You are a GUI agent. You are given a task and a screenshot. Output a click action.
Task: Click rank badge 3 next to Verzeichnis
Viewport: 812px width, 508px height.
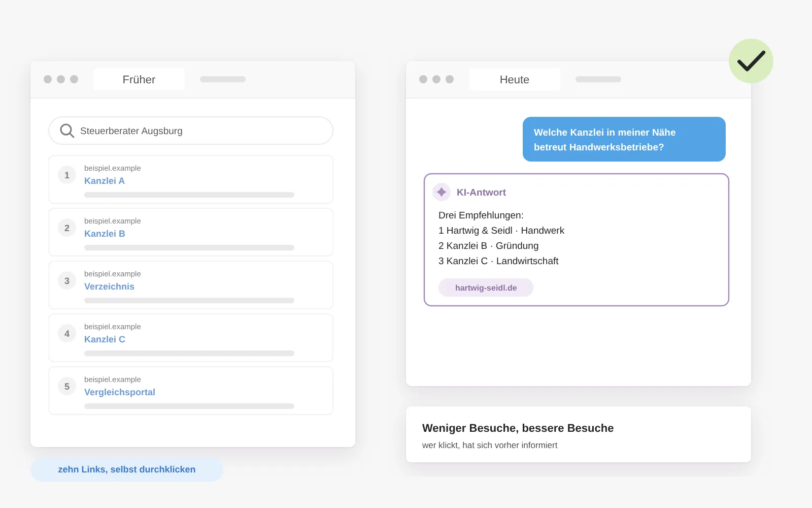[67, 280]
